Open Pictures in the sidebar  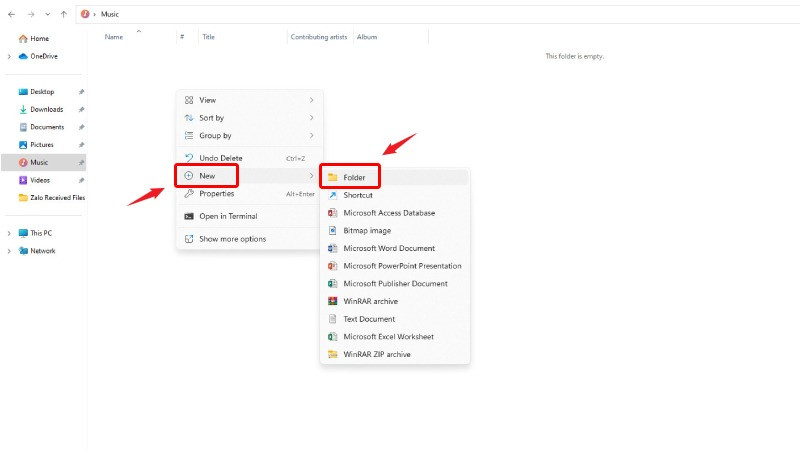click(42, 145)
